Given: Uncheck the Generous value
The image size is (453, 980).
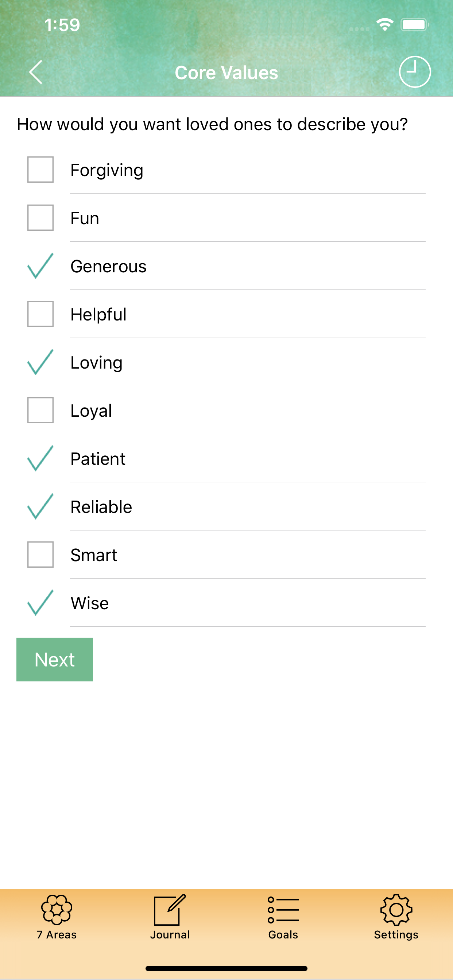Looking at the screenshot, I should pos(40,266).
